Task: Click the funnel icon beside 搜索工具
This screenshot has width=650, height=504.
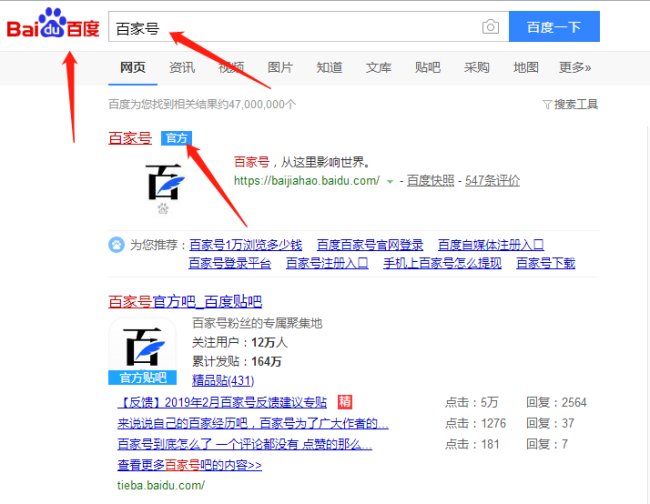Action: pyautogui.click(x=547, y=104)
